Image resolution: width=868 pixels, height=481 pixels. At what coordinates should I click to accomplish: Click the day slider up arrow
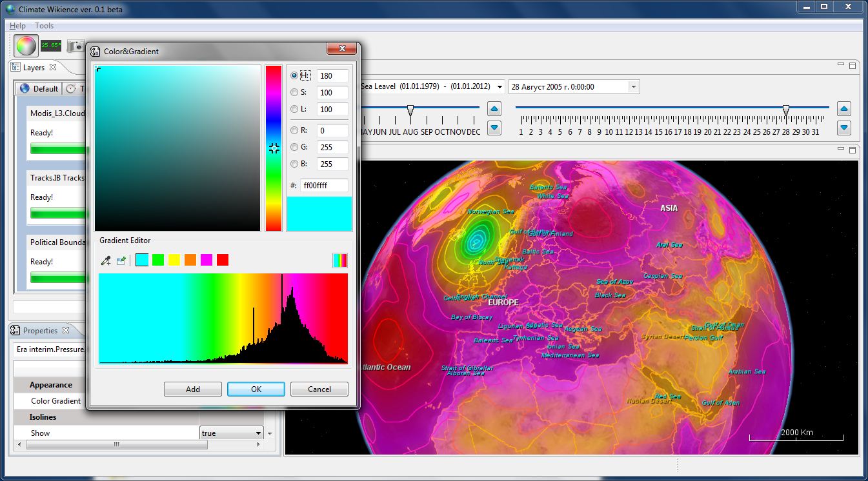(843, 109)
